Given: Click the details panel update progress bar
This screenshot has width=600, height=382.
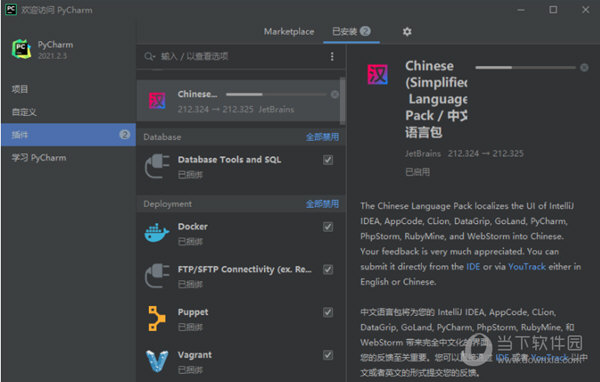Looking at the screenshot, I should point(525,67).
